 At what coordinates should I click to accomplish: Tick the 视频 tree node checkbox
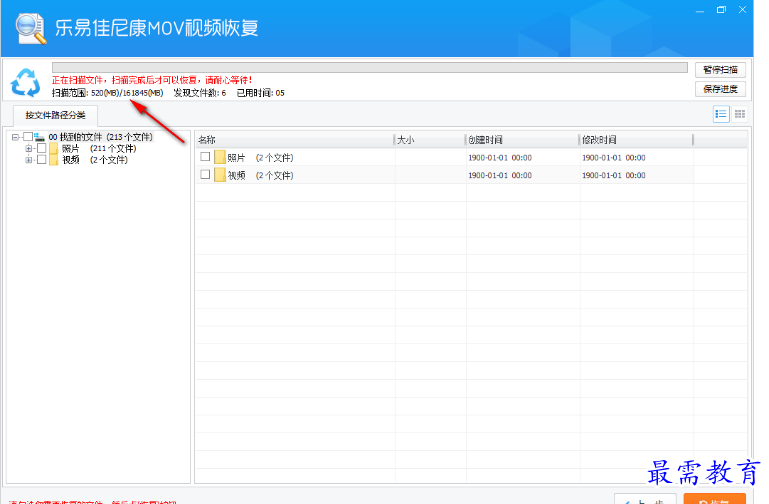(x=42, y=160)
